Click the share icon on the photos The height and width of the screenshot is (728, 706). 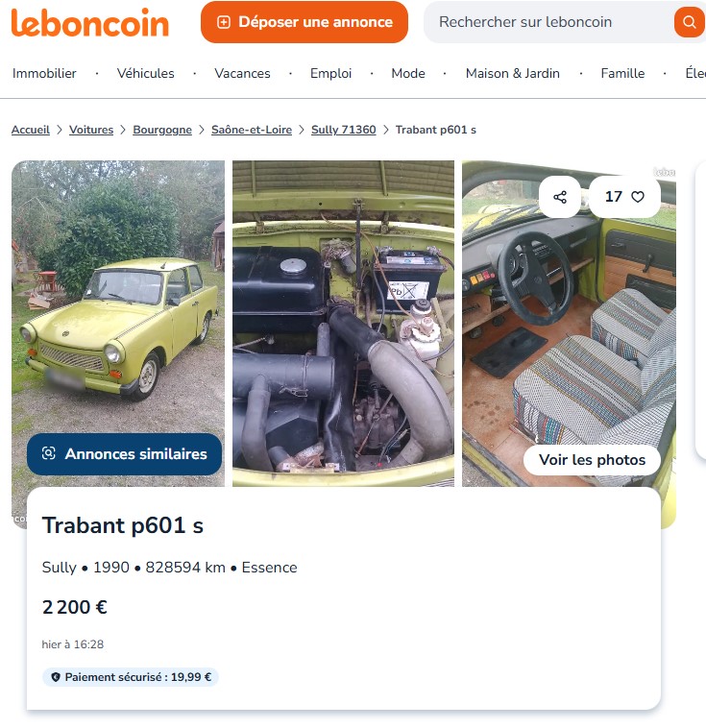(560, 197)
